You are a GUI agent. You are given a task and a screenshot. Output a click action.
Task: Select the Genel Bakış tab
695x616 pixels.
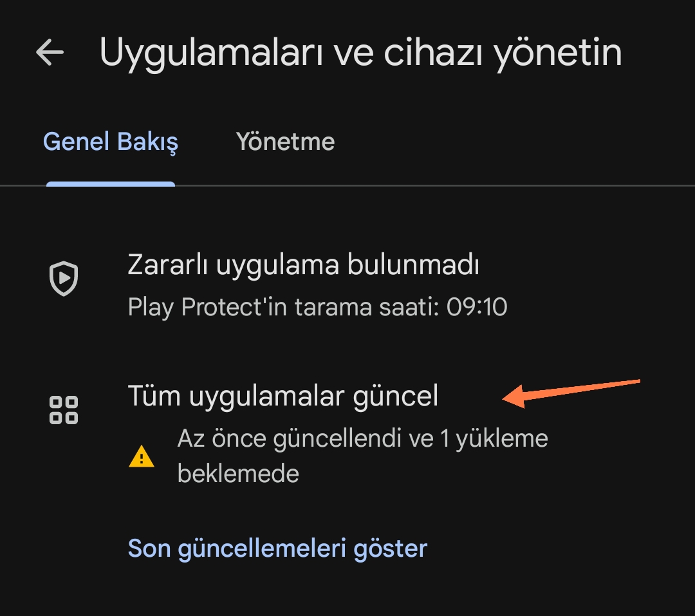pos(109,142)
